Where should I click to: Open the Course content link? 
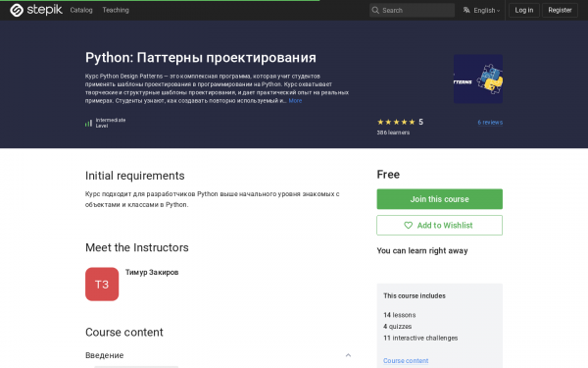(406, 360)
